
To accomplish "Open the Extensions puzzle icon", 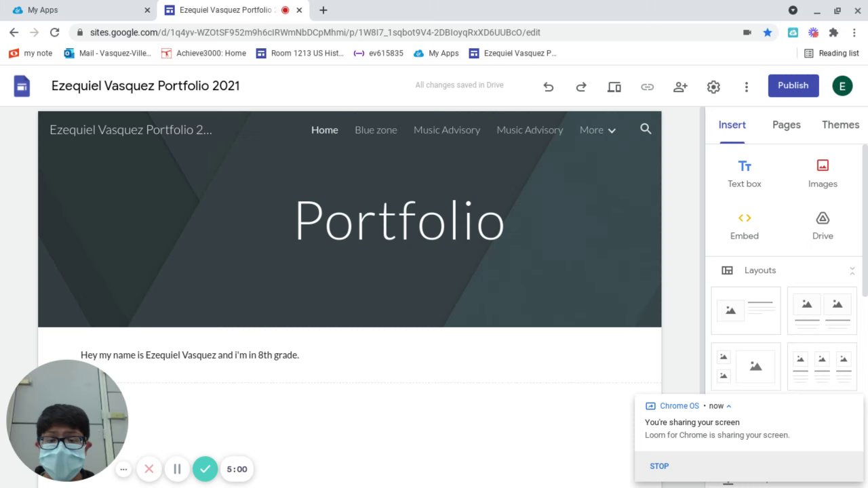I will pyautogui.click(x=833, y=33).
